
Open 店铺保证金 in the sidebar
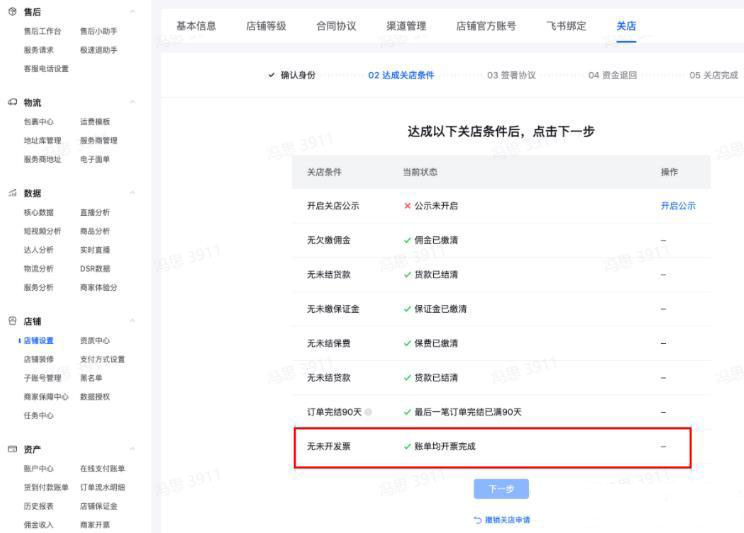99,506
